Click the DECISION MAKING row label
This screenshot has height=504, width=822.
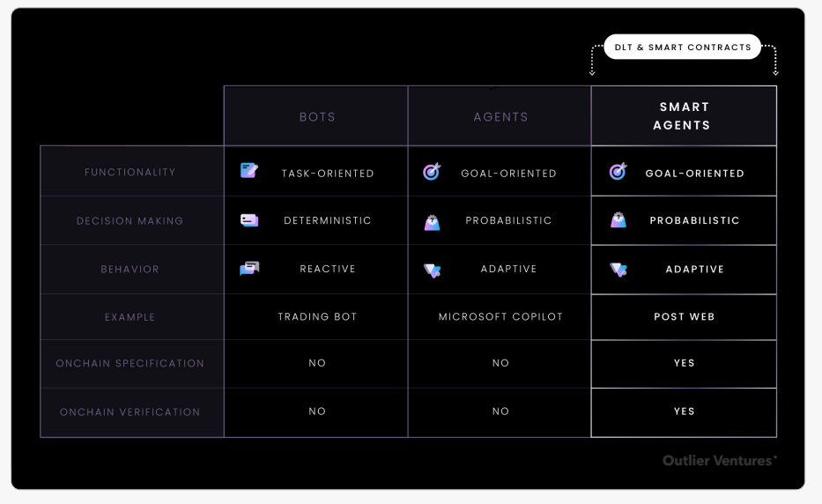click(130, 221)
